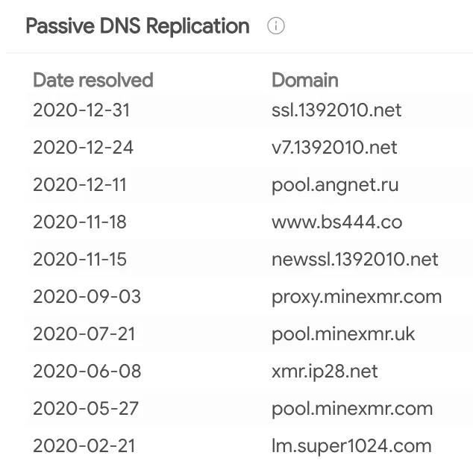Viewport: 473px width, 476px height.
Task: Click the Passive DNS Replication heading
Action: (137, 26)
